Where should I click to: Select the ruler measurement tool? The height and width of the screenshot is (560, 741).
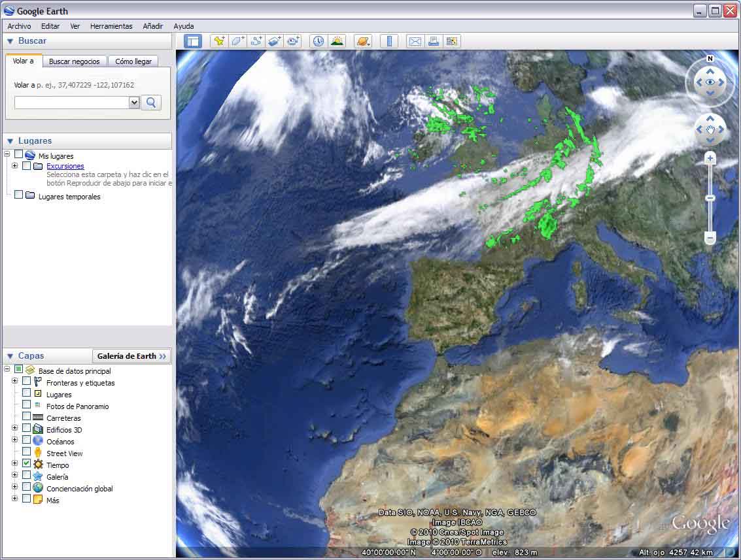point(389,41)
